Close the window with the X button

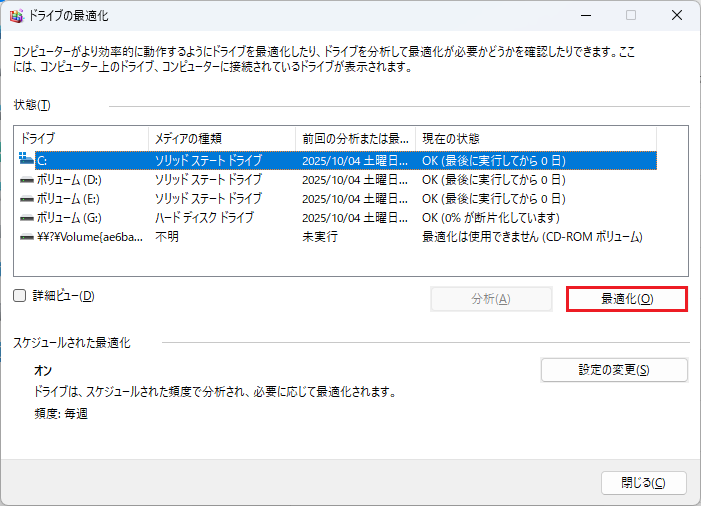[x=676, y=16]
